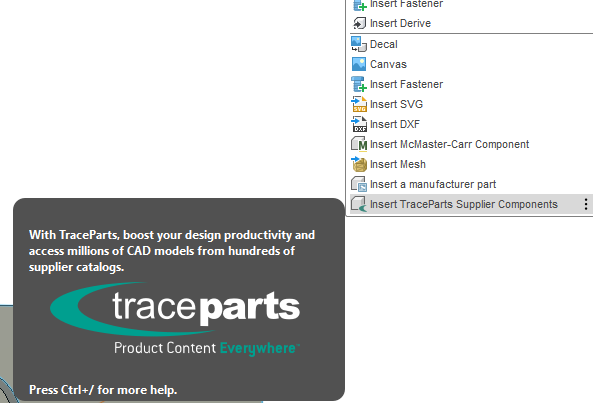Click the manufacturer part icon
Image resolution: width=593 pixels, height=403 pixels.
[x=359, y=184]
